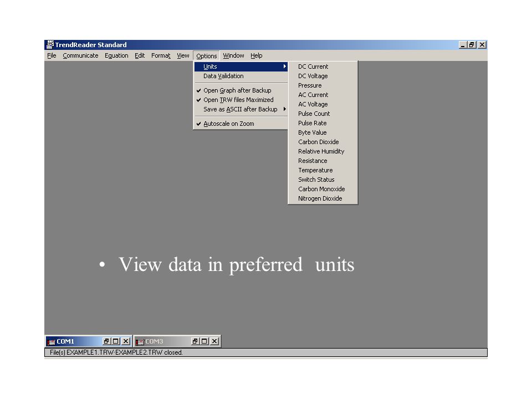Restore the minimized COM3 window
The image size is (532, 399).
pos(195,341)
